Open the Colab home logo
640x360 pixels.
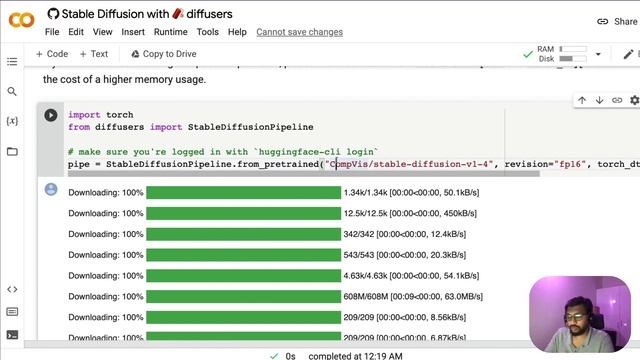coord(22,20)
